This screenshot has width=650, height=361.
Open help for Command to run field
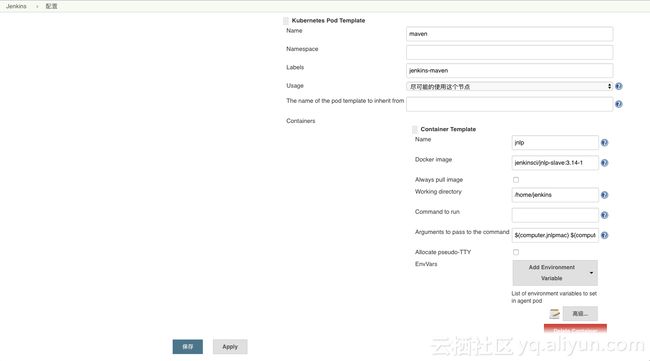604,215
